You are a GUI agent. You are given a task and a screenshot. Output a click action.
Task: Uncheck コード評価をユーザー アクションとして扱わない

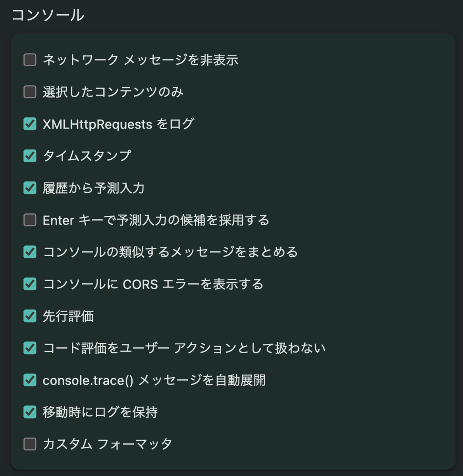click(30, 348)
